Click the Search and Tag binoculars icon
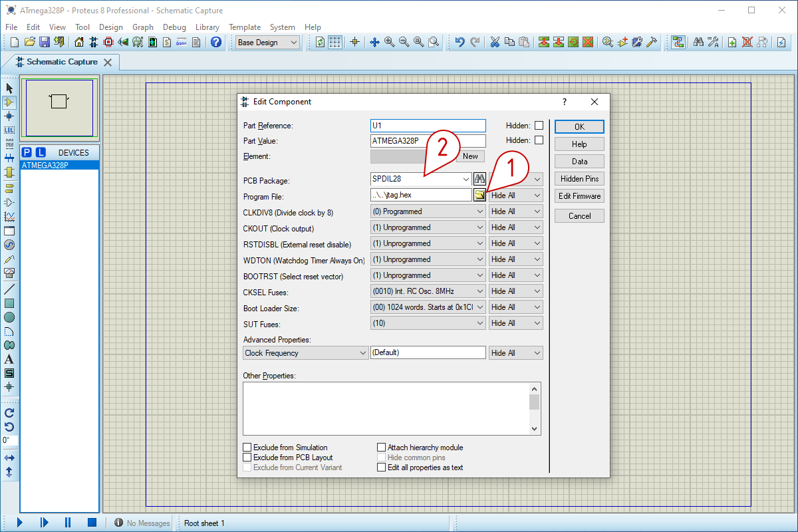Screen dimensions: 798x532 [x=698, y=42]
